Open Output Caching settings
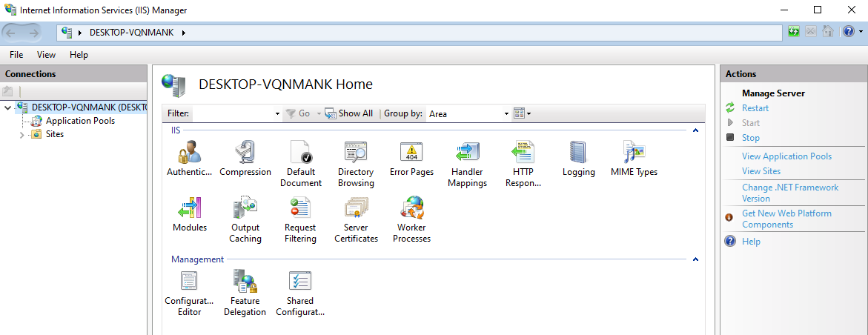 click(245, 219)
